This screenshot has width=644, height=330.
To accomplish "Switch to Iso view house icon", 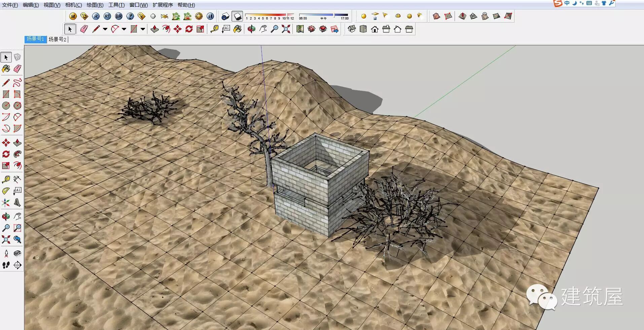I will pos(352,29).
